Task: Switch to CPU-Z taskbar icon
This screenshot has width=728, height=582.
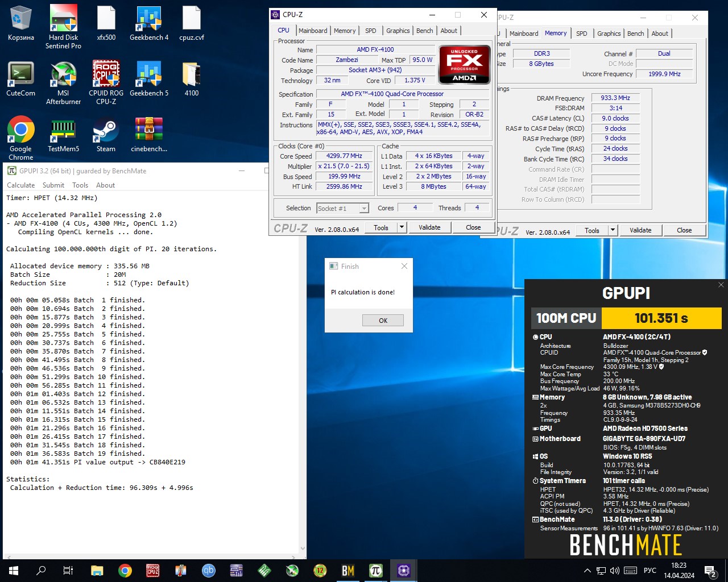Action: point(404,571)
